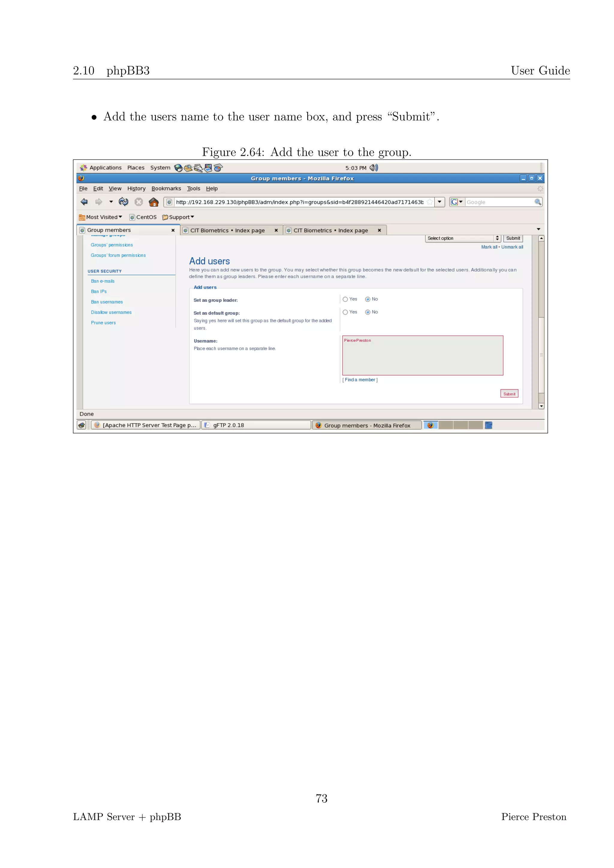Click the search magnifier icon
The height and width of the screenshot is (868, 614).
538,202
